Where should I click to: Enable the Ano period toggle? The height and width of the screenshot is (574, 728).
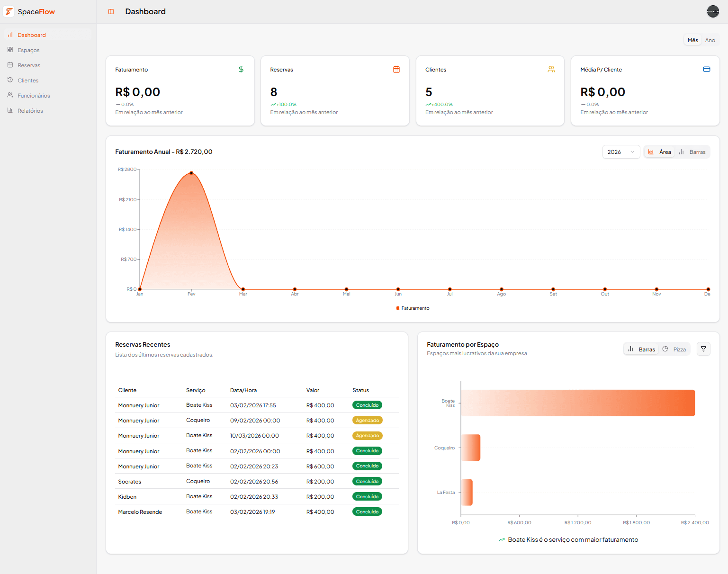click(710, 40)
